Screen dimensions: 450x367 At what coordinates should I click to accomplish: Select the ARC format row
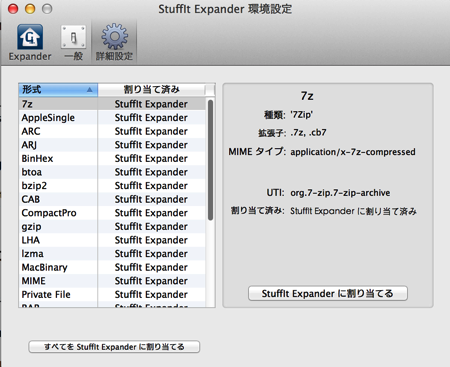pos(112,131)
